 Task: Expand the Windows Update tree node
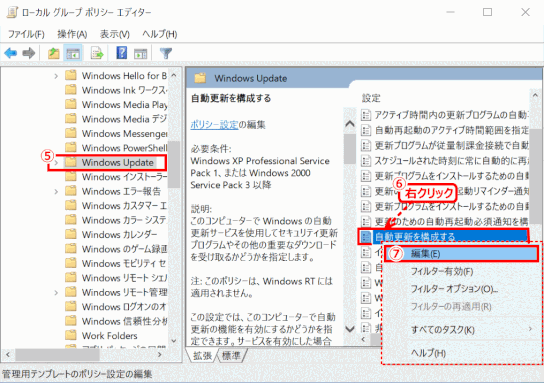(56, 162)
